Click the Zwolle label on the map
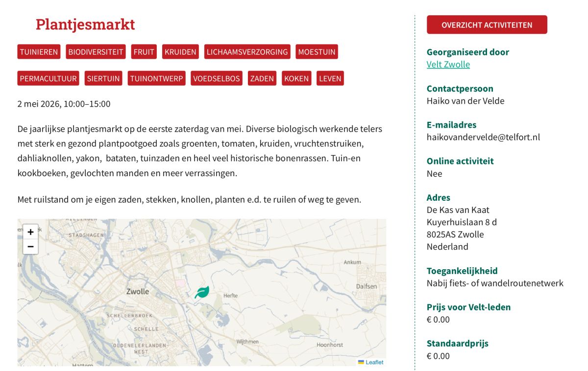This screenshot has width=588, height=371. pos(137,291)
